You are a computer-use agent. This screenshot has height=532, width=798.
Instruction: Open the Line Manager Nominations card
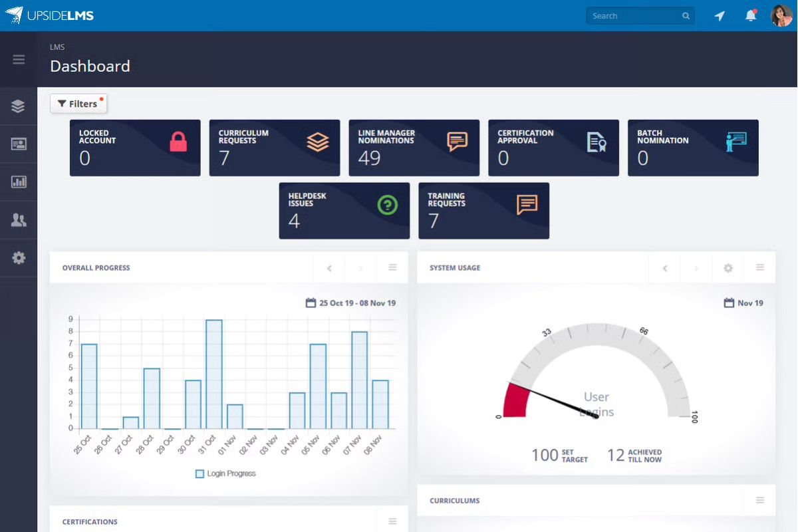coord(414,148)
